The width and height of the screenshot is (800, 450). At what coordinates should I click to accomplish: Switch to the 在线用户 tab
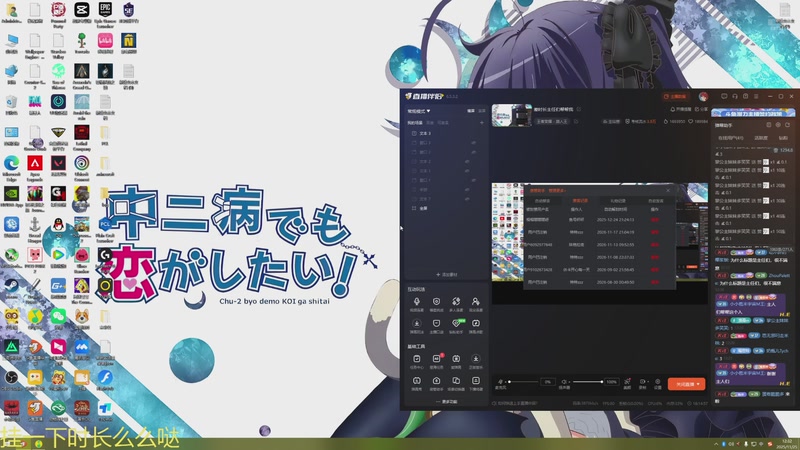(731, 138)
